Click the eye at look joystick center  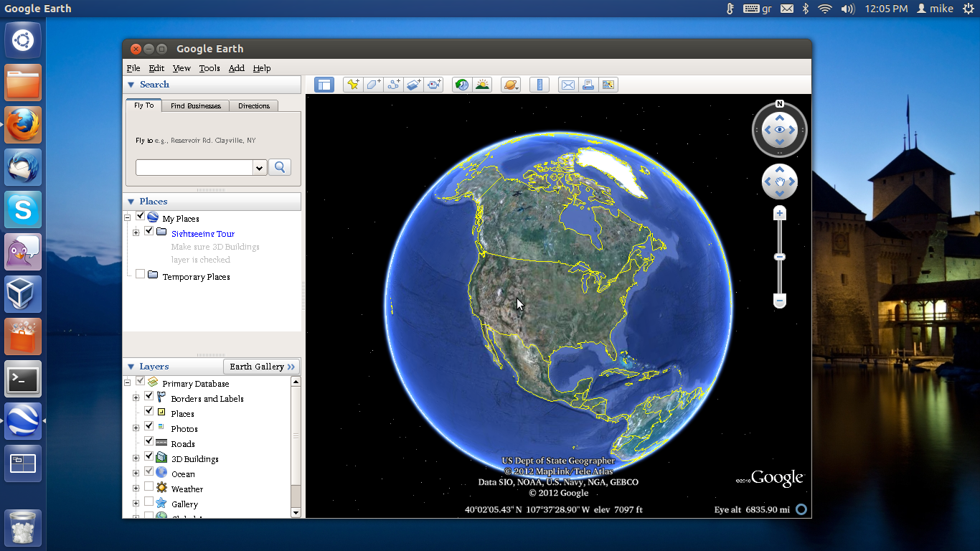779,130
